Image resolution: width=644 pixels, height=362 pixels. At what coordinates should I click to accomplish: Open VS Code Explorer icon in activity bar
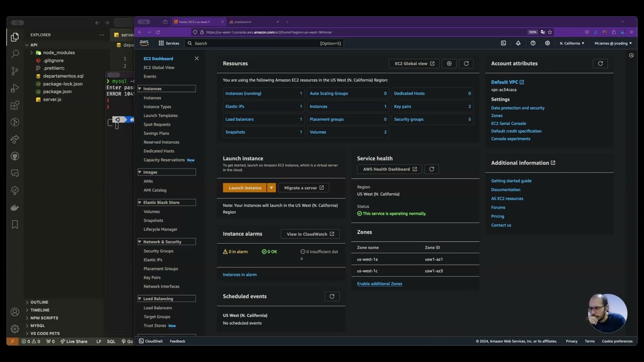15,37
